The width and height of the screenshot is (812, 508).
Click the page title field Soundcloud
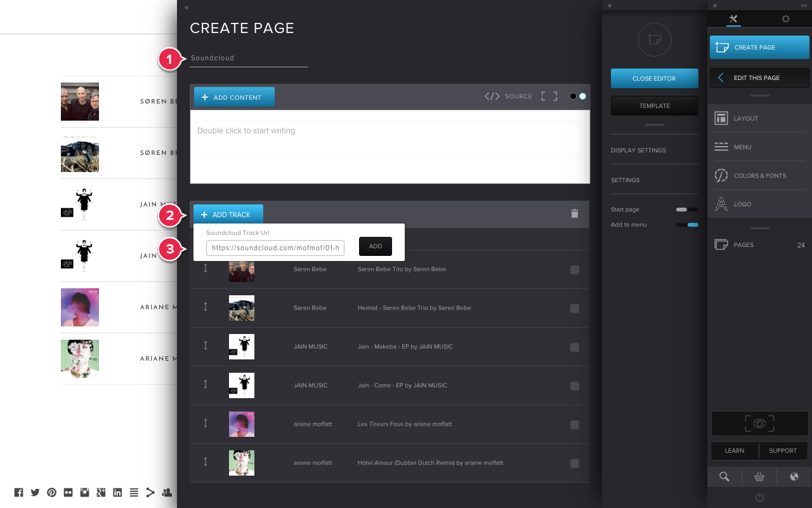(249, 58)
